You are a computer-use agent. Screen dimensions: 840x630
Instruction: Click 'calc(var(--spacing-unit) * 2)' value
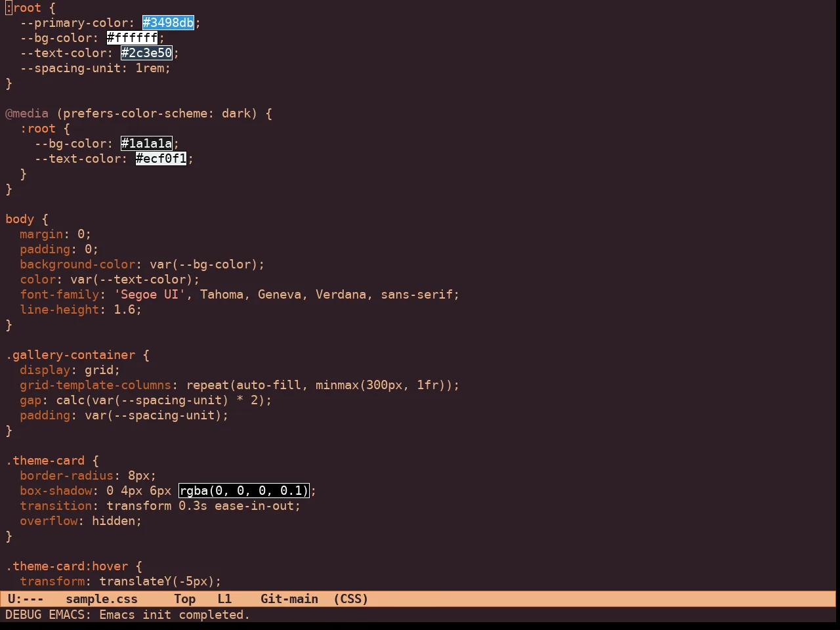tap(160, 400)
